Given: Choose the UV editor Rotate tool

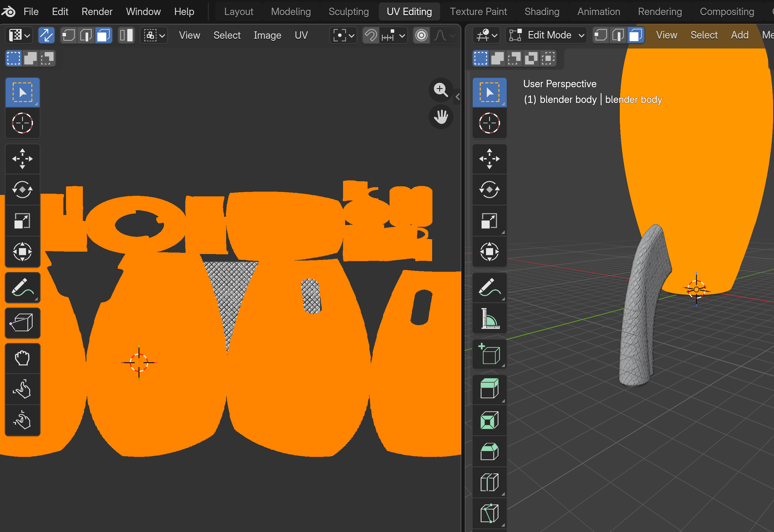Looking at the screenshot, I should tap(22, 189).
